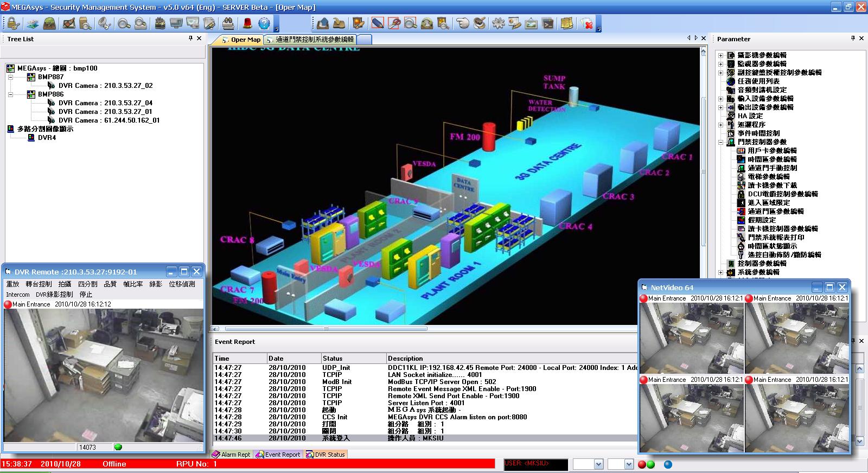Click the map's horizontal scrollbar thumb
This screenshot has height=473, width=868.
pos(325,329)
